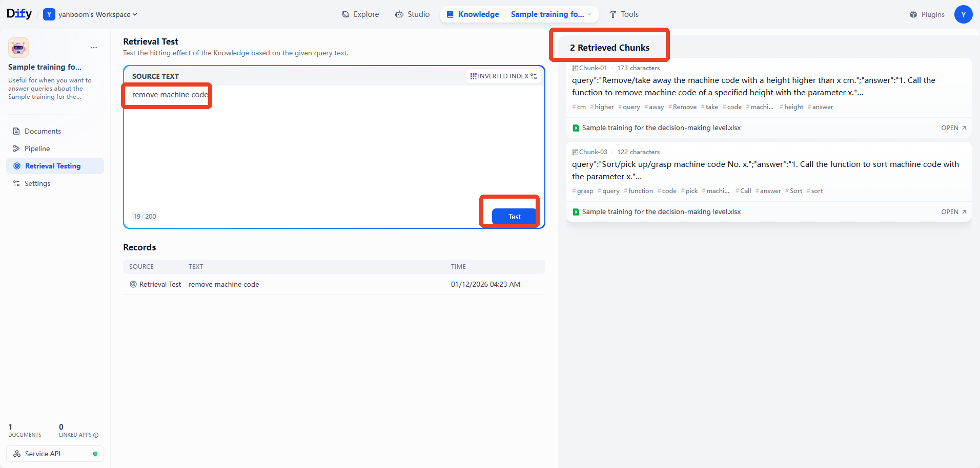This screenshot has height=468, width=980.
Task: Click the xlsx file icon under Chunk-03
Action: click(x=576, y=212)
